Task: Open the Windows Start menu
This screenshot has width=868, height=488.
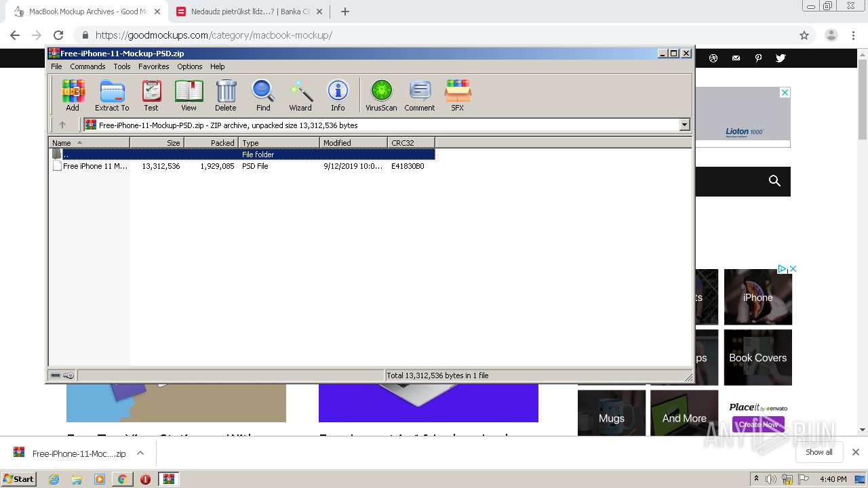Action: click(x=18, y=479)
